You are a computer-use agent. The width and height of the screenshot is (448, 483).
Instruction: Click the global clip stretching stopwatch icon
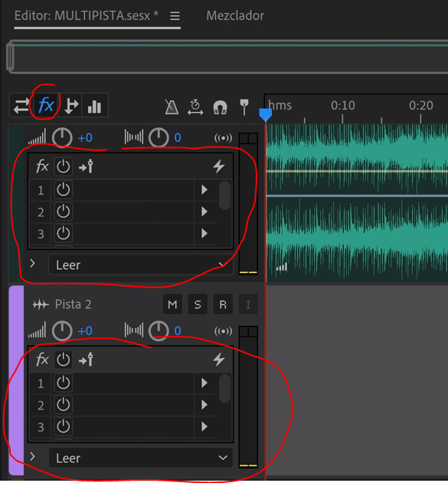[x=195, y=107]
